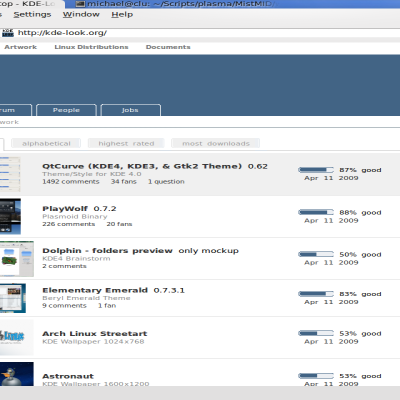Viewport: 400px width, 400px height.
Task: Open the Elementary Emerald 0.7.3.1 entry
Action: pos(113,290)
